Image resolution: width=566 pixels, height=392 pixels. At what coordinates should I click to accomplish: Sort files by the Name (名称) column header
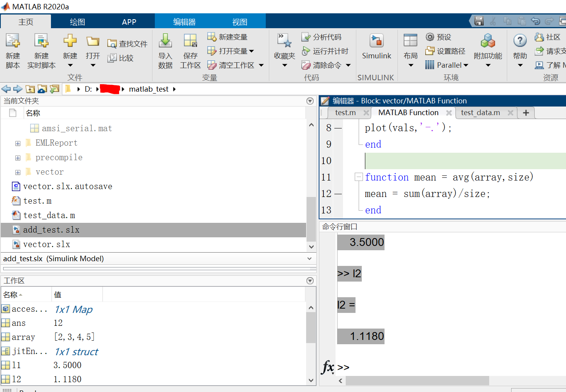point(33,113)
